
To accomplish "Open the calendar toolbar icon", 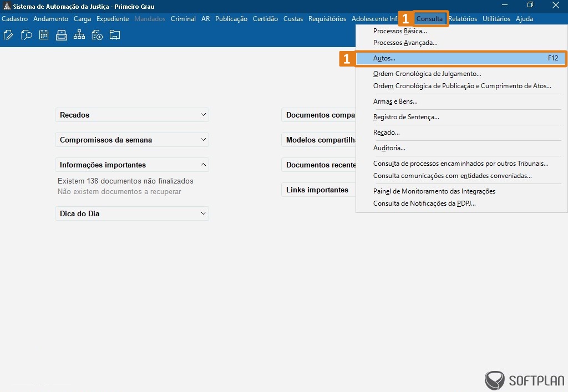I will click(44, 35).
